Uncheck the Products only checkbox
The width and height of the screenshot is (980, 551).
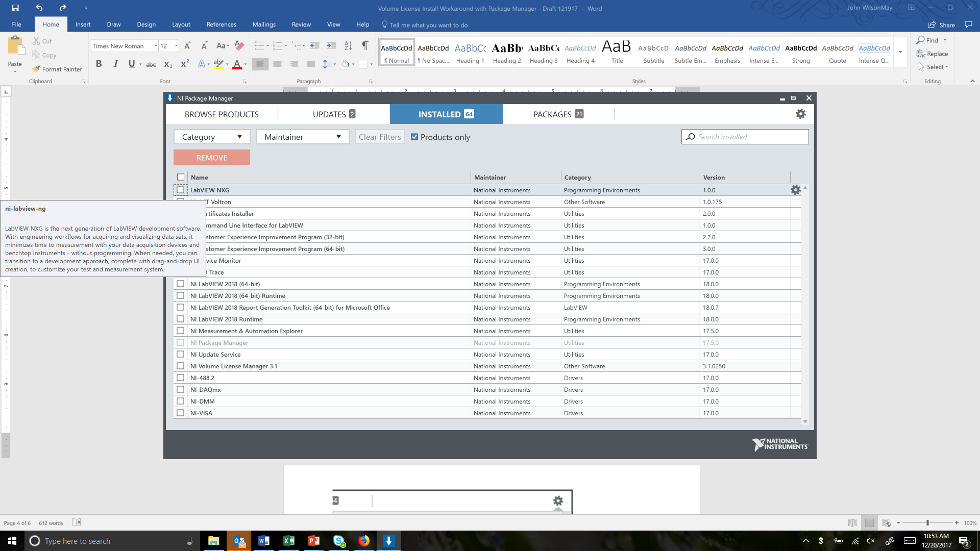coord(414,137)
